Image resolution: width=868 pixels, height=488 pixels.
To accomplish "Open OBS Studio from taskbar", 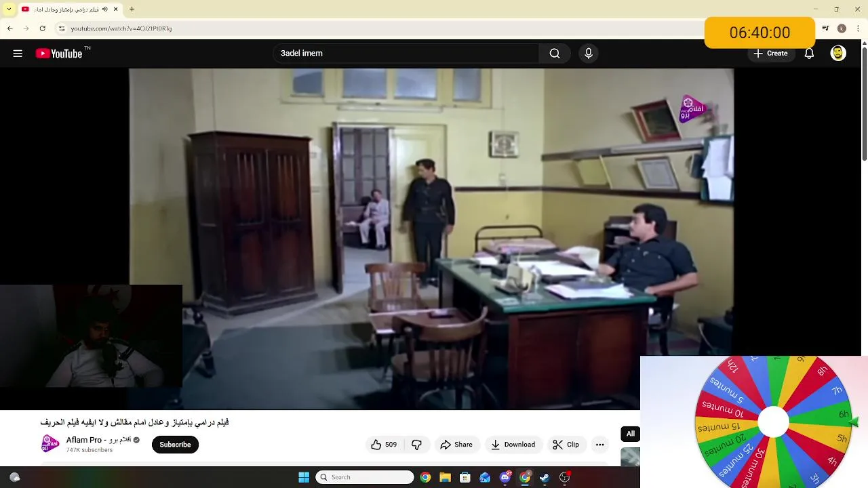I will pos(564,477).
